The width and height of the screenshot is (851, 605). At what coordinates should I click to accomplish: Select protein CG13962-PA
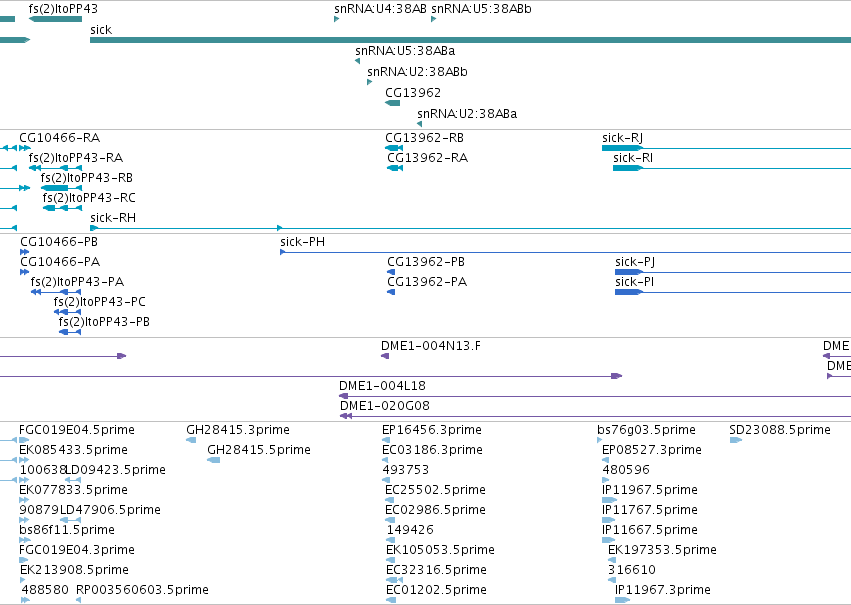(427, 282)
